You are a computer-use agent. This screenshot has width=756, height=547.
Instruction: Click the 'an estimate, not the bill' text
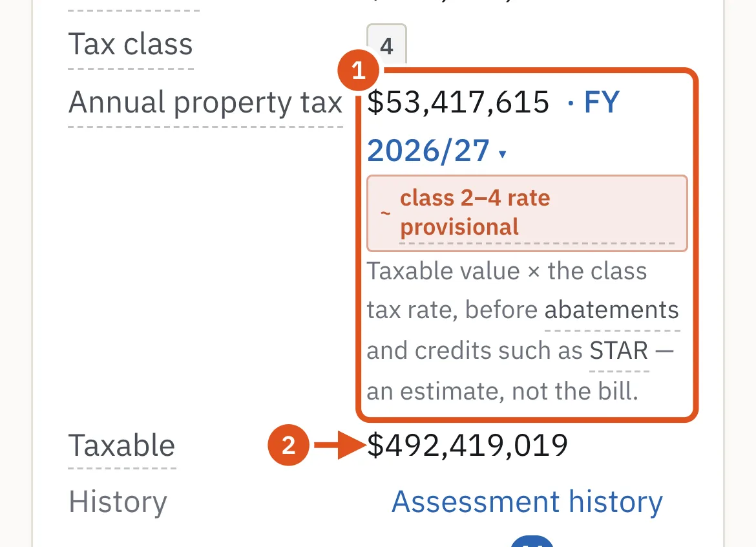503,391
